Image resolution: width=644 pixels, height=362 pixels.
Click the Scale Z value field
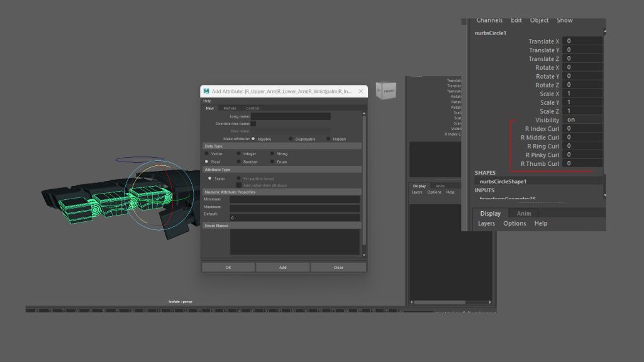(582, 111)
